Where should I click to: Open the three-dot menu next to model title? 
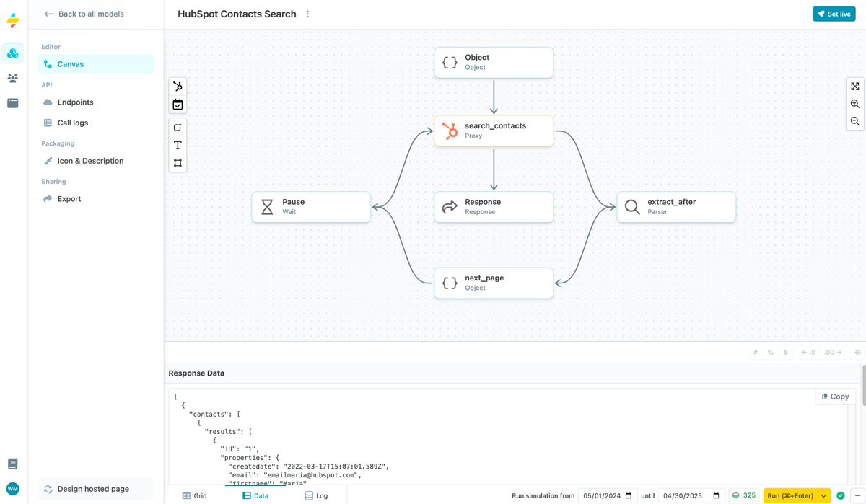pos(308,14)
